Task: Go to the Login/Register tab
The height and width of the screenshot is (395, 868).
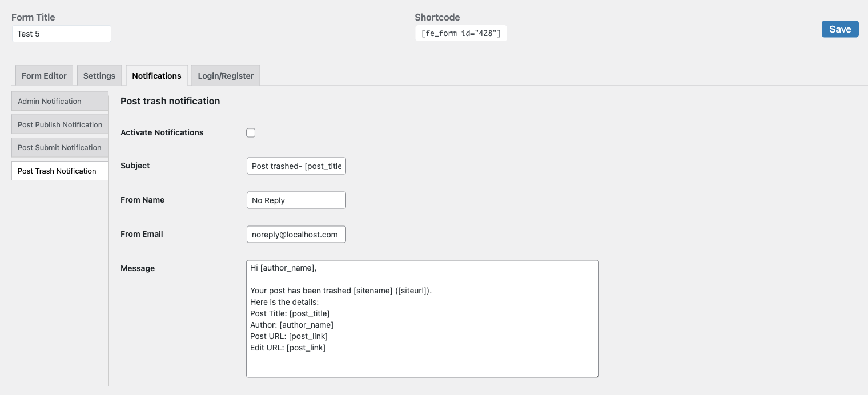Action: click(226, 76)
